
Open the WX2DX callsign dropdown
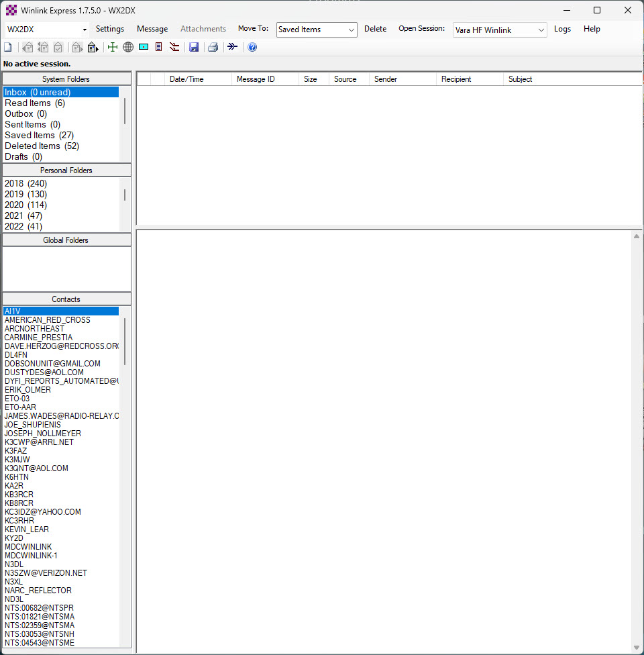[85, 30]
